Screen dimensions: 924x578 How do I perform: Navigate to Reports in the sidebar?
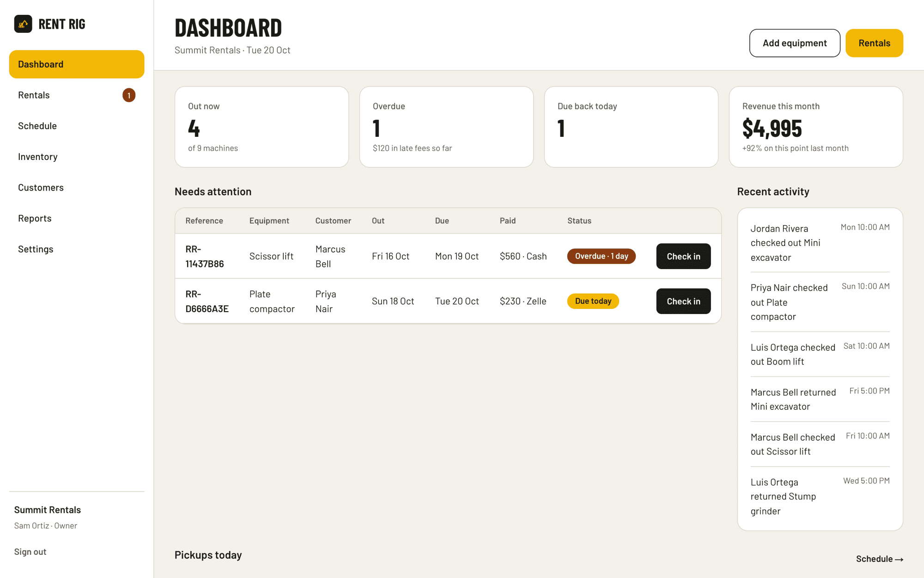(77, 218)
